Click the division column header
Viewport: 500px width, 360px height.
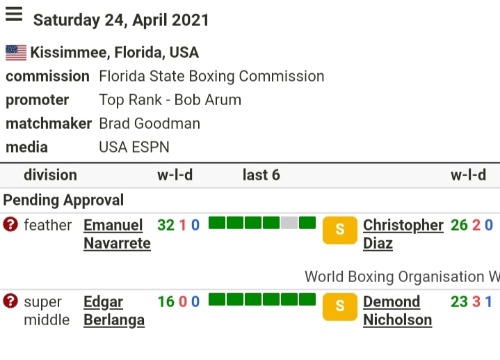(50, 175)
